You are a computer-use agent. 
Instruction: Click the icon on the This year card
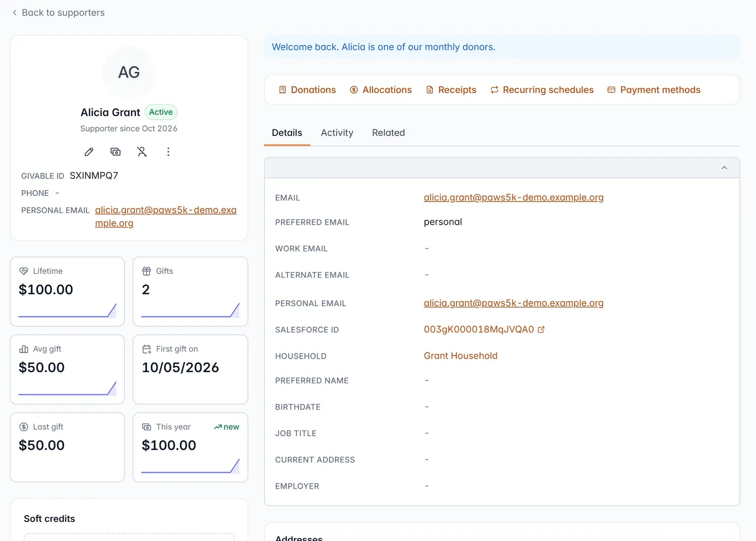pyautogui.click(x=147, y=427)
